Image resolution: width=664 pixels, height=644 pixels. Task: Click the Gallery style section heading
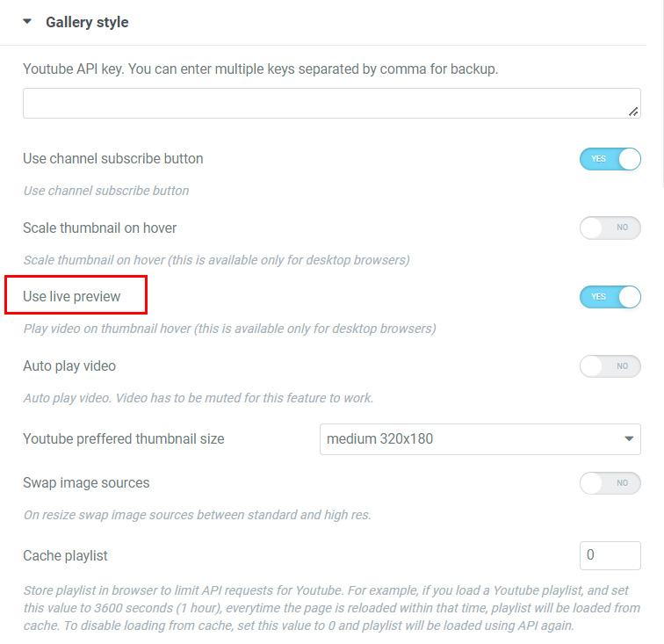pyautogui.click(x=87, y=22)
